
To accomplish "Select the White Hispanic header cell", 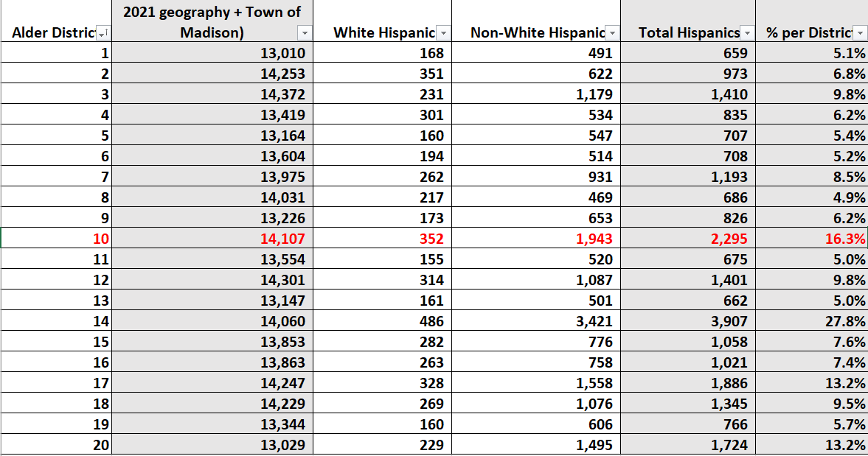I will point(383,21).
